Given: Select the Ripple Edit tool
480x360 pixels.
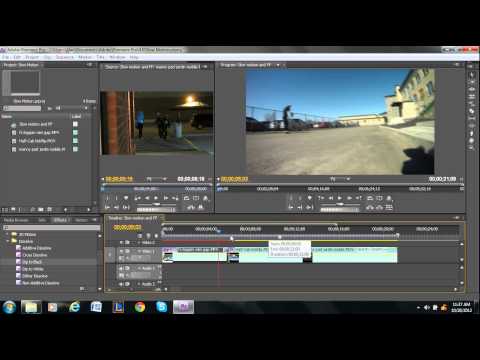Looking at the screenshot, I should click(472, 89).
